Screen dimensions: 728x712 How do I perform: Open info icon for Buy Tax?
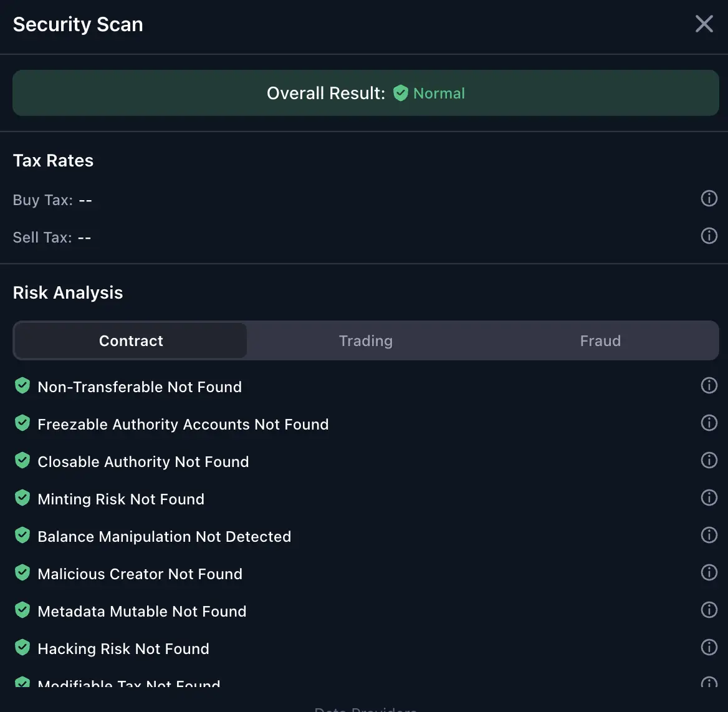[x=709, y=198]
